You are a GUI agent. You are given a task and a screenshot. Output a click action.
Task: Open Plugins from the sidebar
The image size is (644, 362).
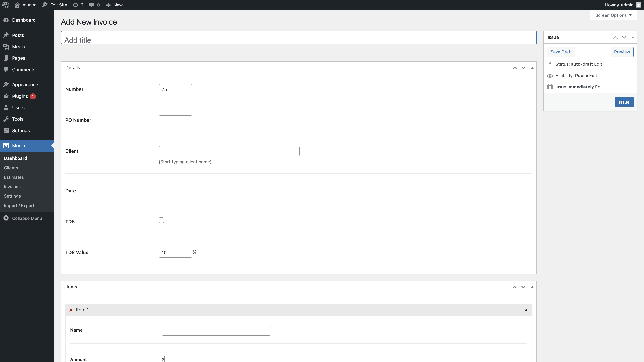click(20, 96)
